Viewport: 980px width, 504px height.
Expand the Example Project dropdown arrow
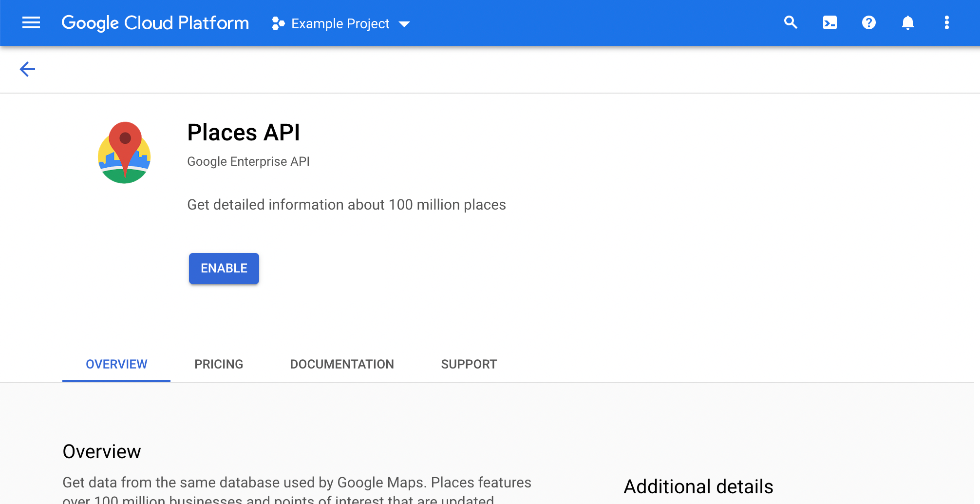point(404,24)
